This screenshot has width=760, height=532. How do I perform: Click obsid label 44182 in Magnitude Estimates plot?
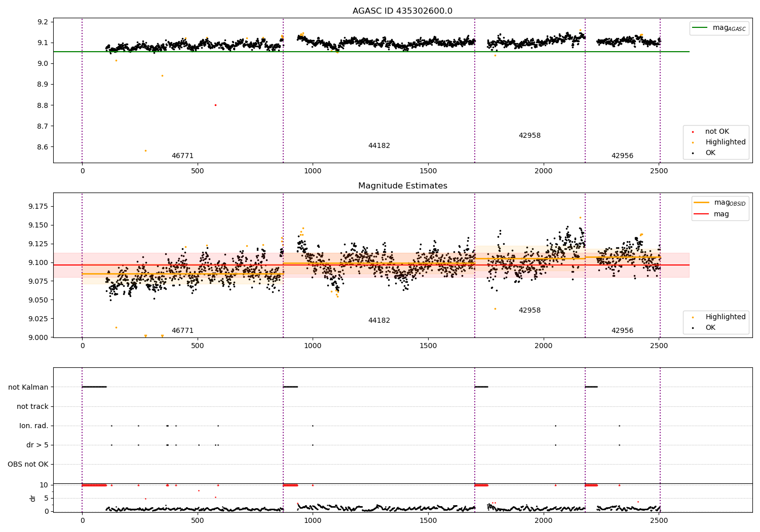(x=379, y=321)
